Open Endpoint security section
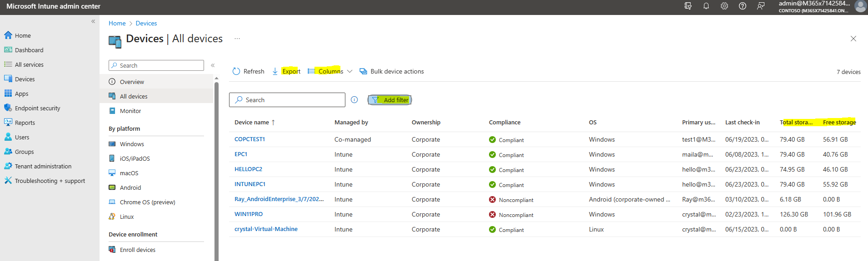Screen dimensions: 868x261 (x=37, y=108)
